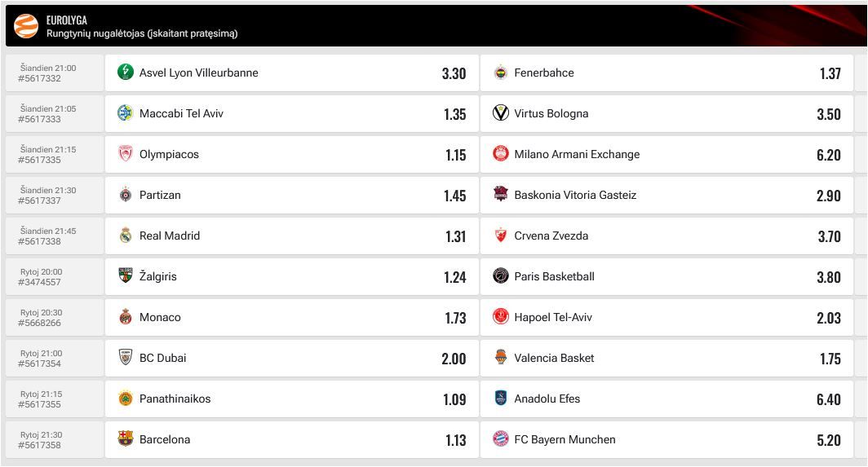The image size is (868, 467).
Task: Pick BC Dubai at odds 2.00
Action: pyautogui.click(x=454, y=359)
